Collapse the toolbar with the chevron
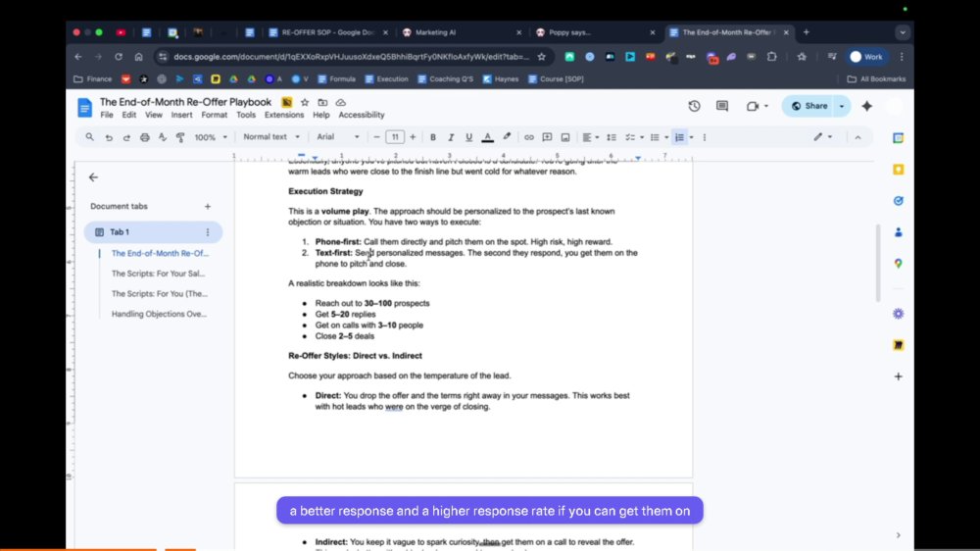Viewport: 980px width, 551px height. click(857, 137)
